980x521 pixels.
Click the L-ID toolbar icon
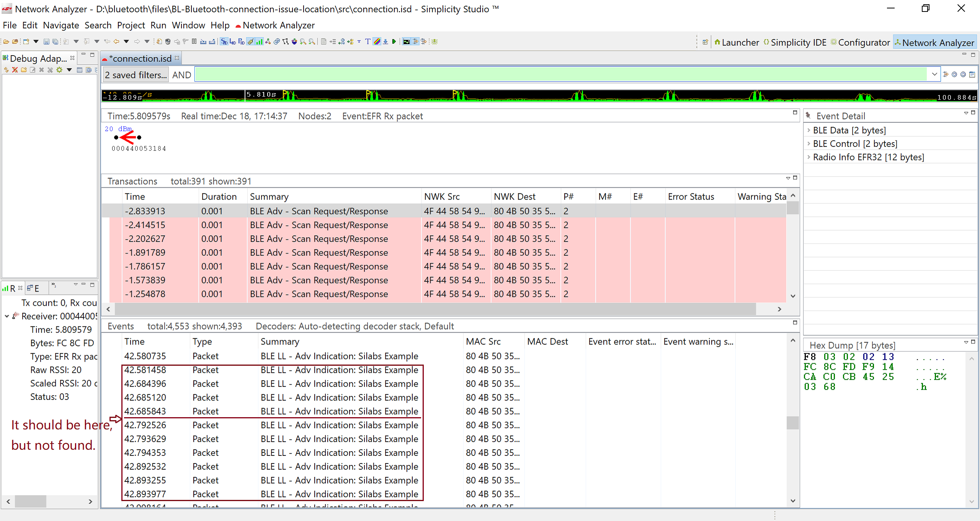point(233,41)
